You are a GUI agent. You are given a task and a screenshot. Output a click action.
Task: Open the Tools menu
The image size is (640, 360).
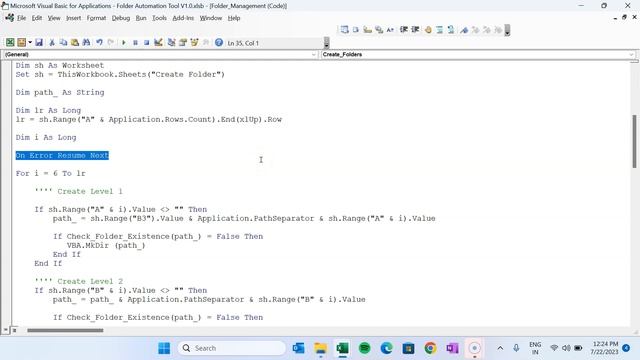[x=159, y=18]
